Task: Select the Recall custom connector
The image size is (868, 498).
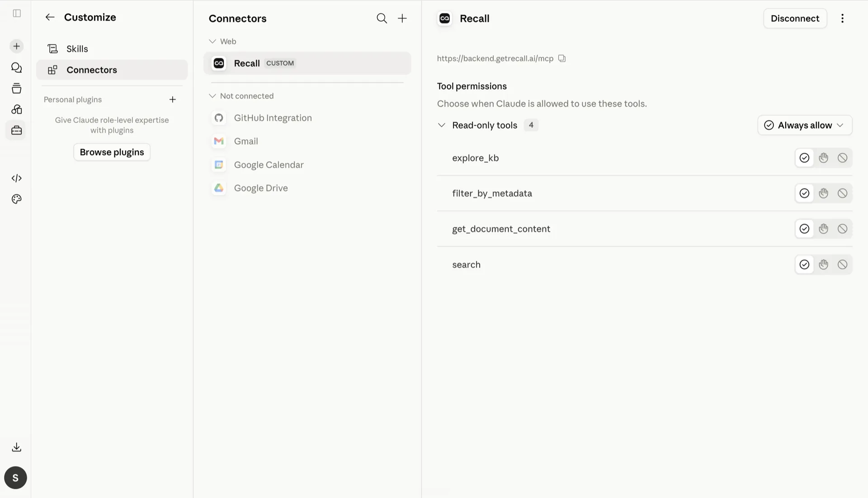Action: click(307, 63)
